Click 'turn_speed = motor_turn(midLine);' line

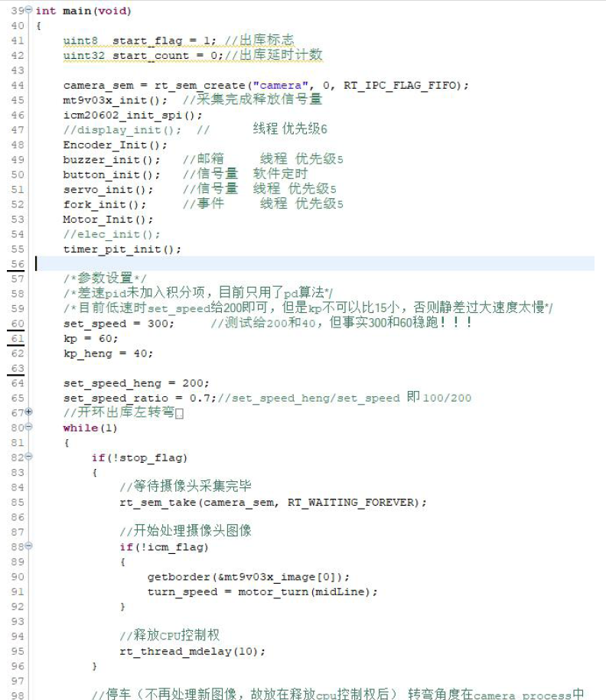click(x=262, y=592)
